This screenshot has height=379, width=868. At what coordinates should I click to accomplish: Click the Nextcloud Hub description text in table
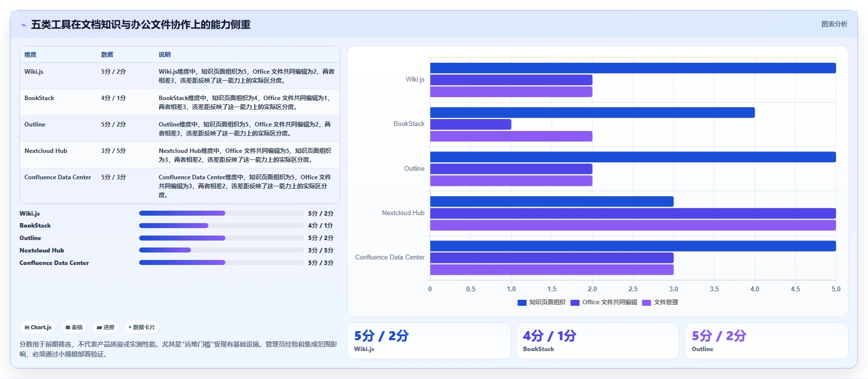(245, 155)
